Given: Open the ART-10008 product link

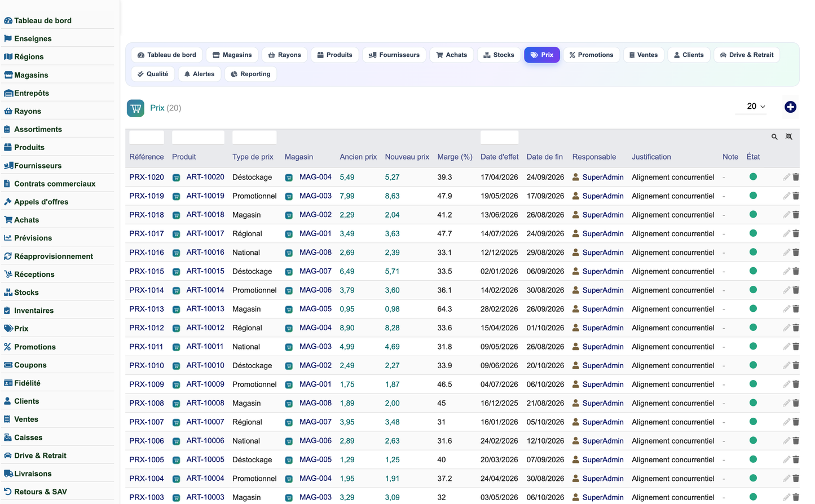Looking at the screenshot, I should click(x=205, y=403).
